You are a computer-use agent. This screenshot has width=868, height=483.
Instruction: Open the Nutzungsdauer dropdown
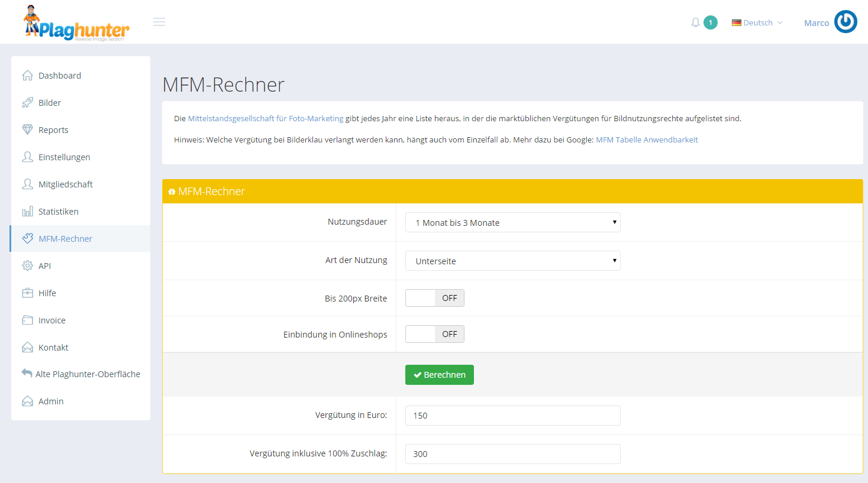513,222
